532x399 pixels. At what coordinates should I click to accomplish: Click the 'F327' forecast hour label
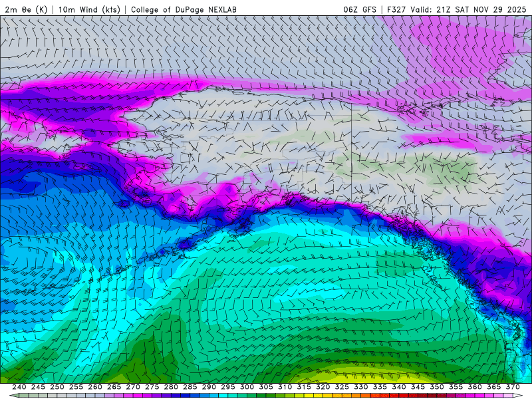tap(396, 10)
